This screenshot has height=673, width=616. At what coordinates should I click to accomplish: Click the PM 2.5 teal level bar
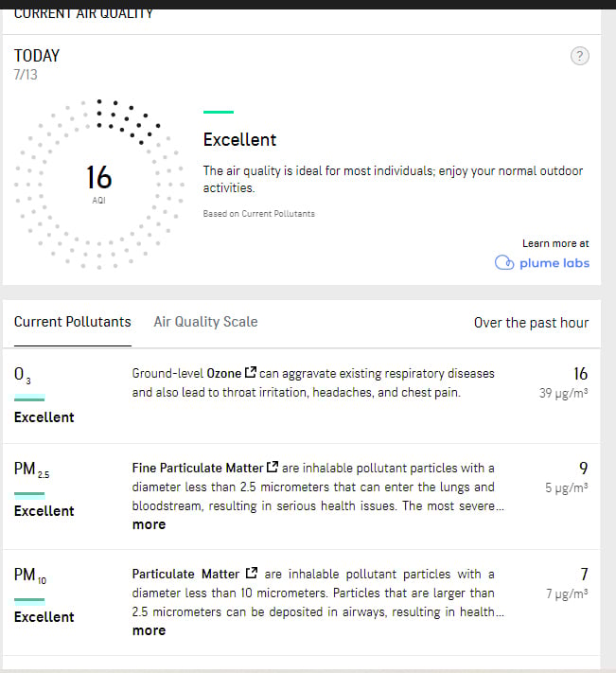pos(29,495)
